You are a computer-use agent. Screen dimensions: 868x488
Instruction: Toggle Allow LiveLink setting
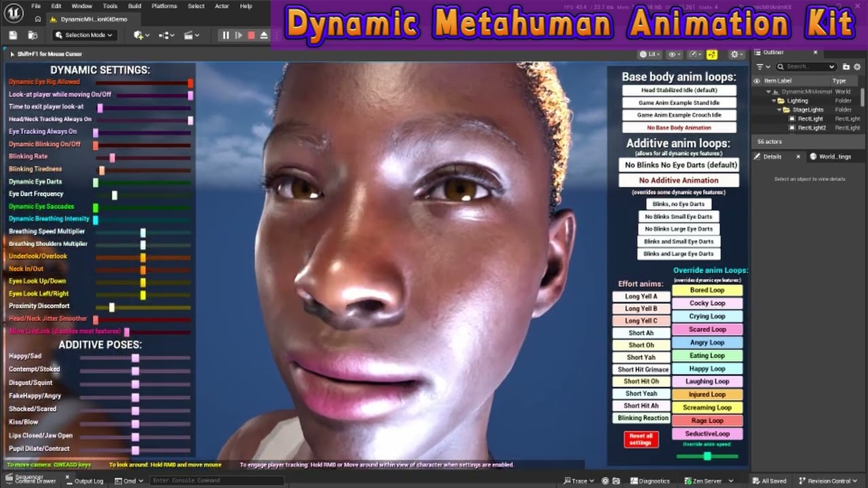pos(127,332)
